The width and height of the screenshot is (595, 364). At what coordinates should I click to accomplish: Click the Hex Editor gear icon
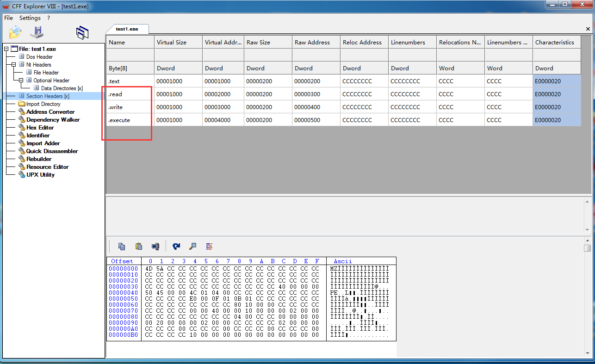point(22,128)
